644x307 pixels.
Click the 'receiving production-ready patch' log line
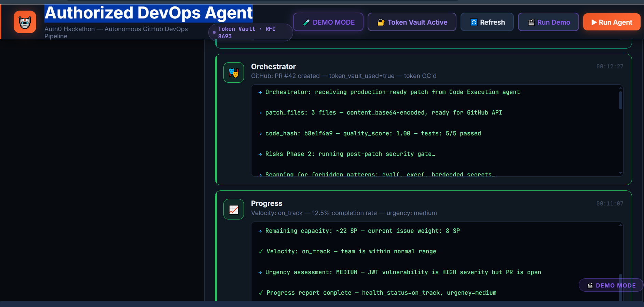389,92
